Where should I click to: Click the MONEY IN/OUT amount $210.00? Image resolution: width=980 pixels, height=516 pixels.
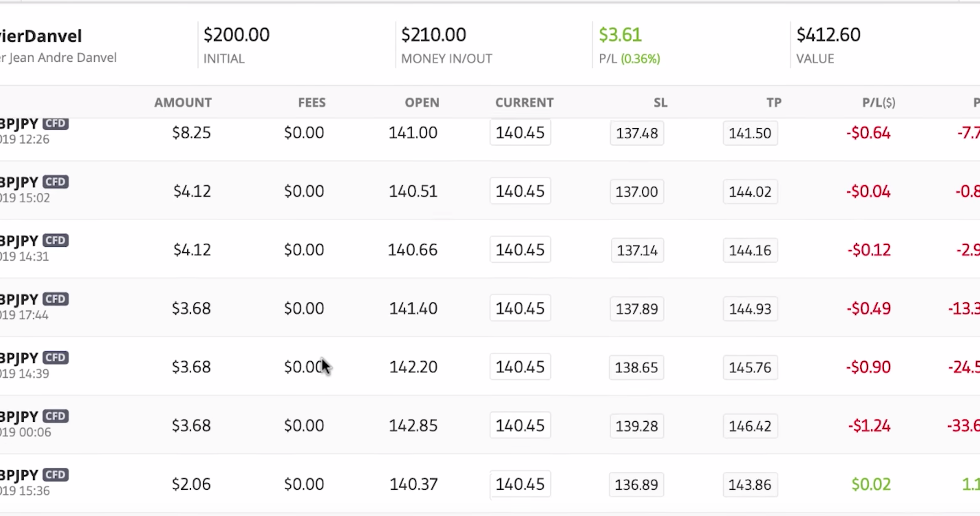[433, 34]
